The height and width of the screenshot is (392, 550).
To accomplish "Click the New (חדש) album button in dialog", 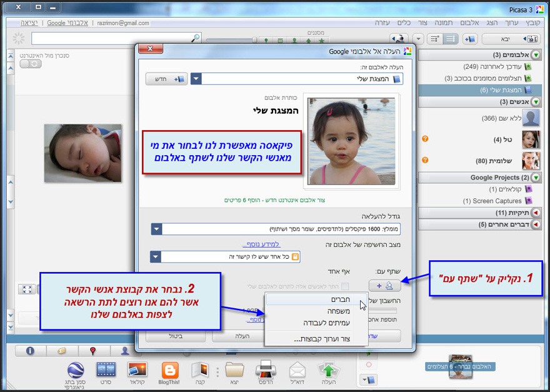I will [x=167, y=79].
